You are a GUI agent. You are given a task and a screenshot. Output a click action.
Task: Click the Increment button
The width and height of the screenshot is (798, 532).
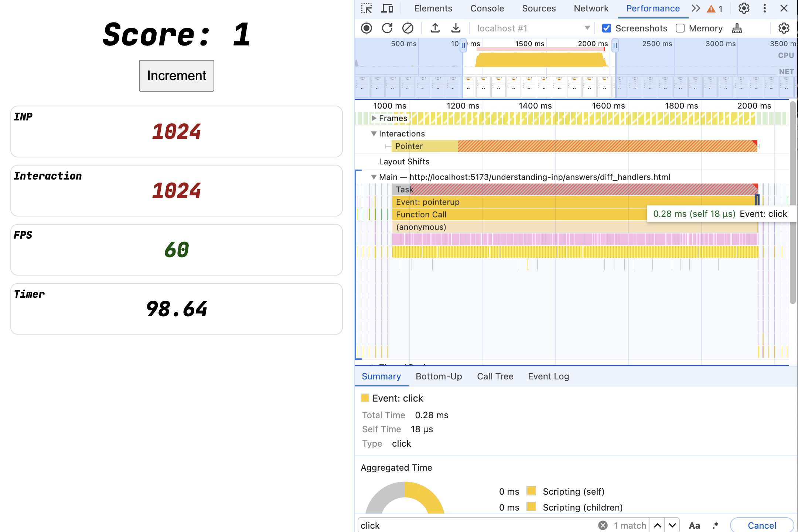176,75
